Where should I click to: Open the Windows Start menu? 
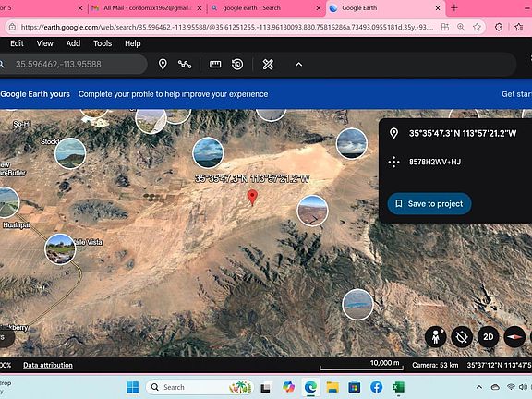132,387
